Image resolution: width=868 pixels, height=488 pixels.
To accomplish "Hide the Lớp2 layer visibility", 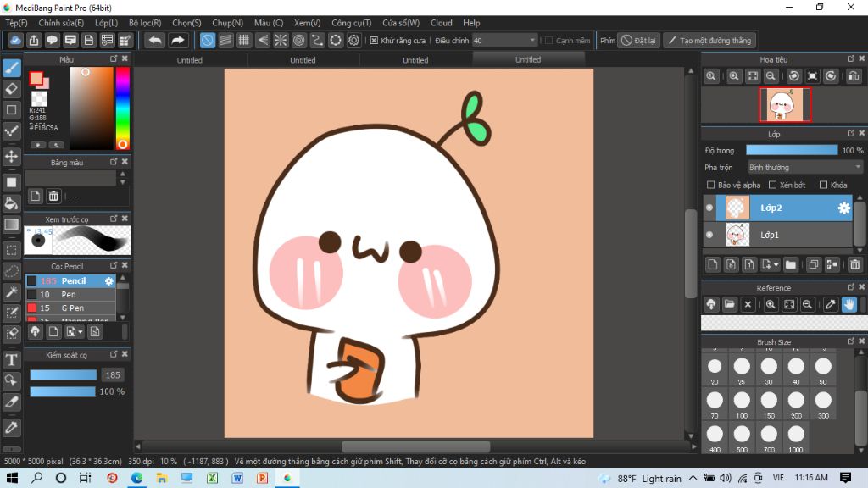I will (709, 208).
